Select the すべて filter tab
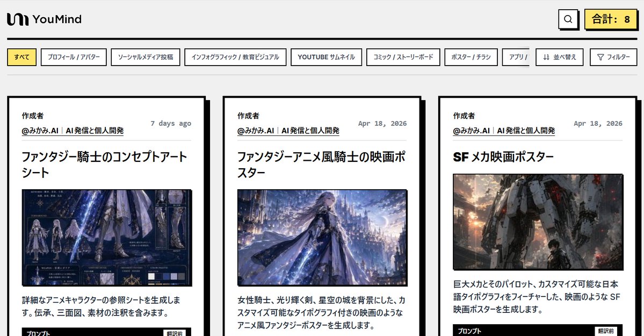Image resolution: width=644 pixels, height=336 pixels. (21, 57)
